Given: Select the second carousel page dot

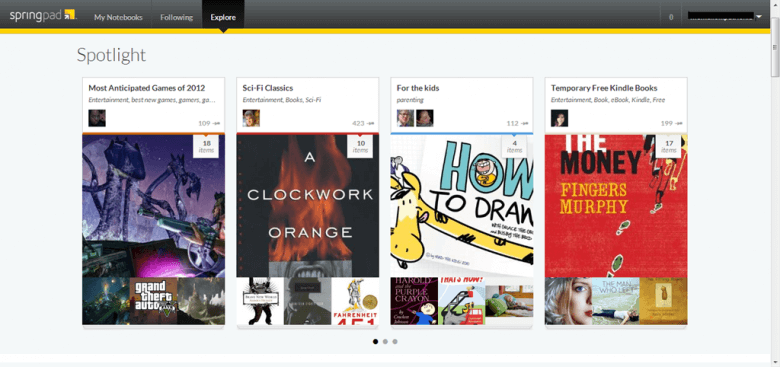Looking at the screenshot, I should pos(386,342).
